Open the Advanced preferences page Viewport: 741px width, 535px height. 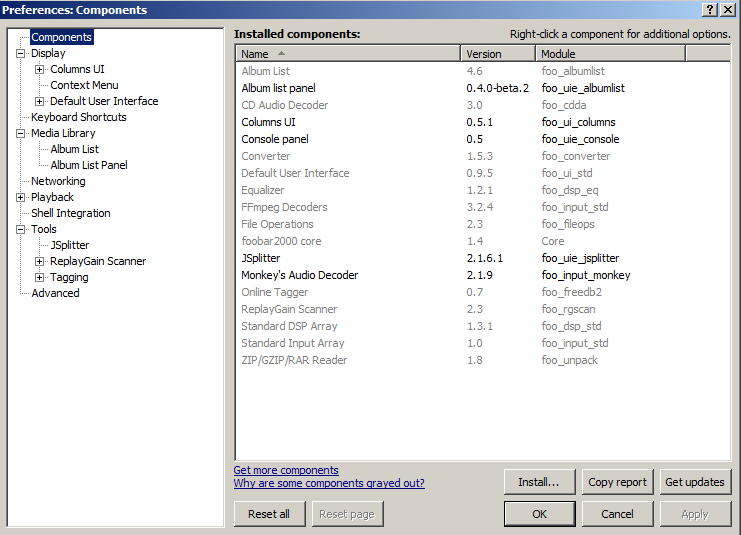point(55,293)
